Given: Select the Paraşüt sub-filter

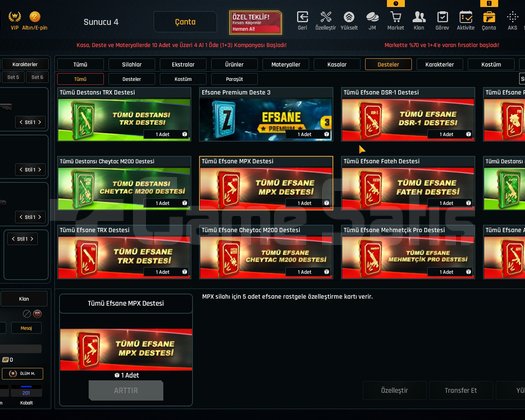Looking at the screenshot, I should pos(234,79).
